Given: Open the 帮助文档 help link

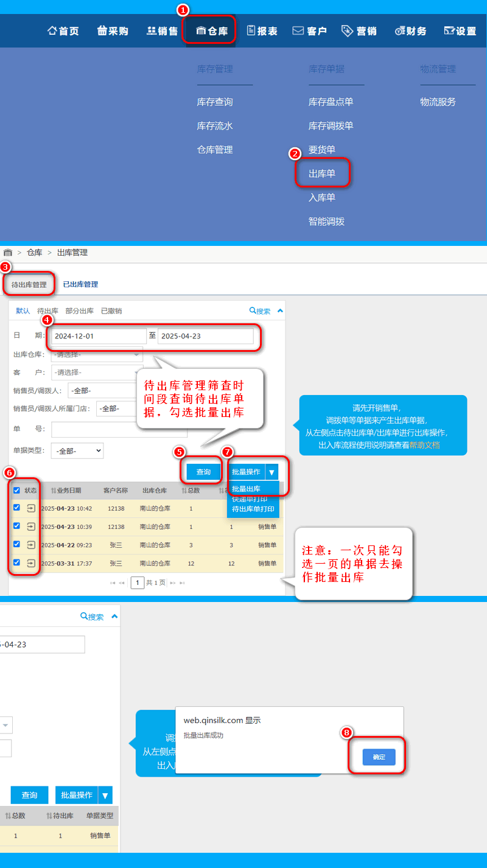Looking at the screenshot, I should [426, 445].
